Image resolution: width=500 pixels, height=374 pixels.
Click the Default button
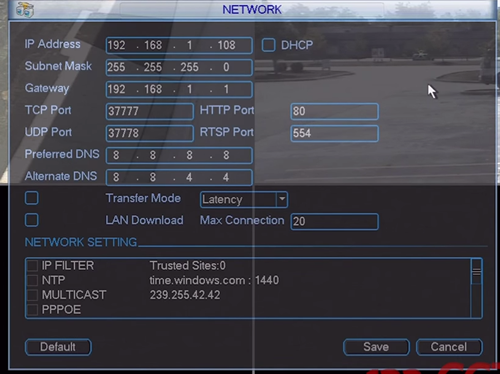(x=58, y=347)
